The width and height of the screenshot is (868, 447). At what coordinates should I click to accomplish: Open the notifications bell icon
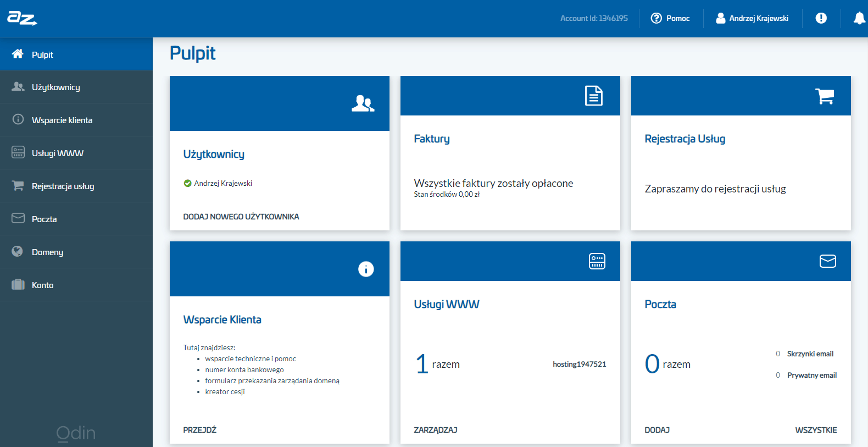(859, 18)
